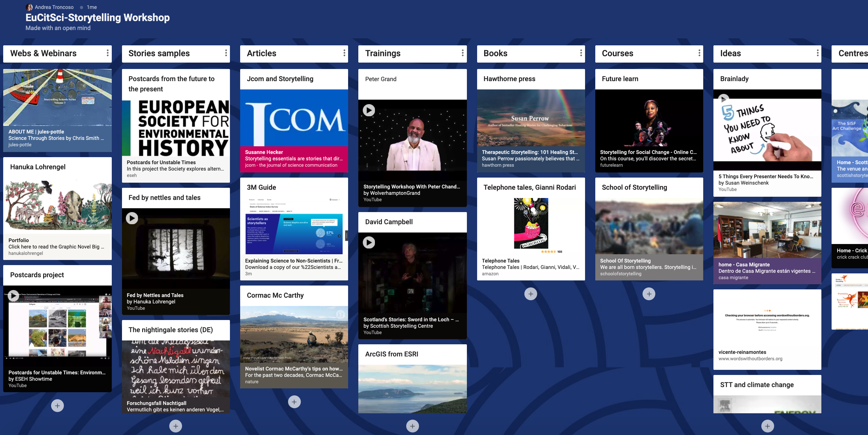Select the 'Courses' tab label

point(617,53)
